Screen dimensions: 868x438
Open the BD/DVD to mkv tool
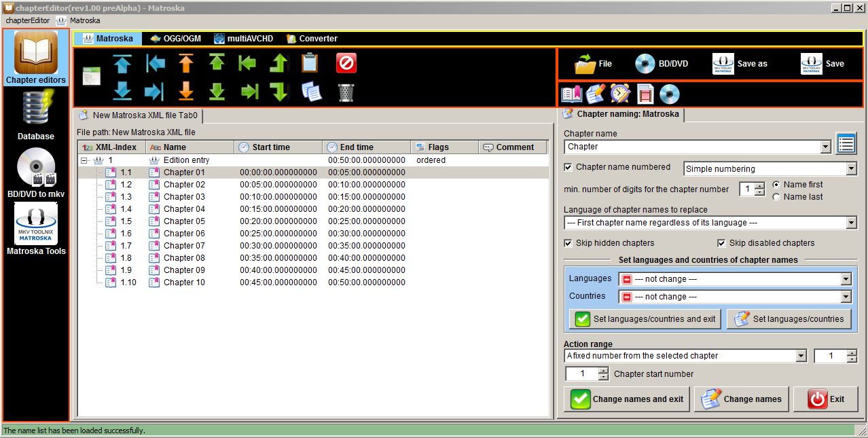coord(36,172)
